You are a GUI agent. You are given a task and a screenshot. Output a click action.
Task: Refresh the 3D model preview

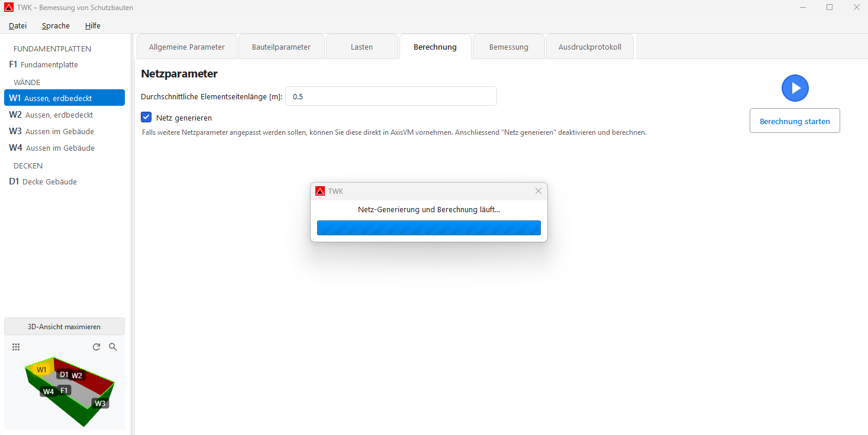[x=96, y=347]
